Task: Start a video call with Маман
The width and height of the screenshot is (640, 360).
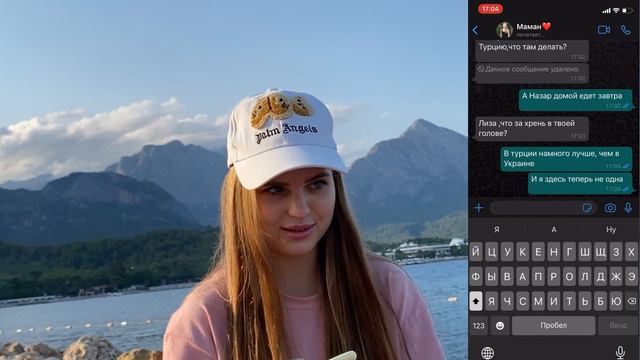Action: [x=604, y=30]
